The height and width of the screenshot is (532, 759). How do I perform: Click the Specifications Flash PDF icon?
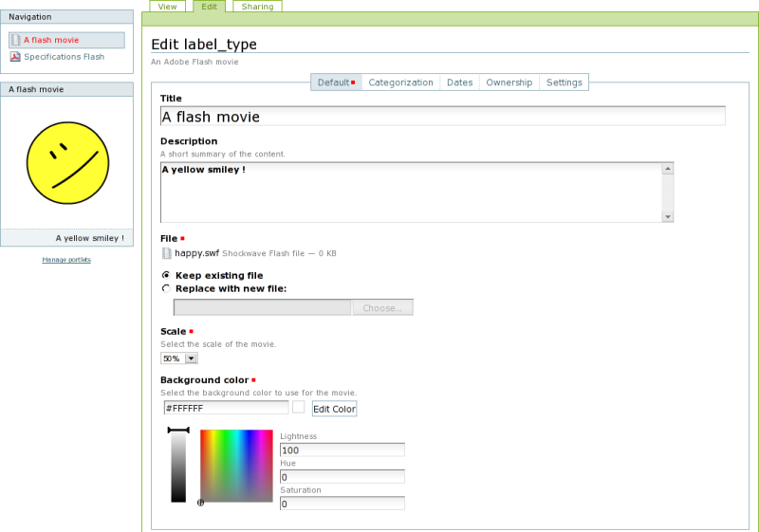(x=15, y=57)
